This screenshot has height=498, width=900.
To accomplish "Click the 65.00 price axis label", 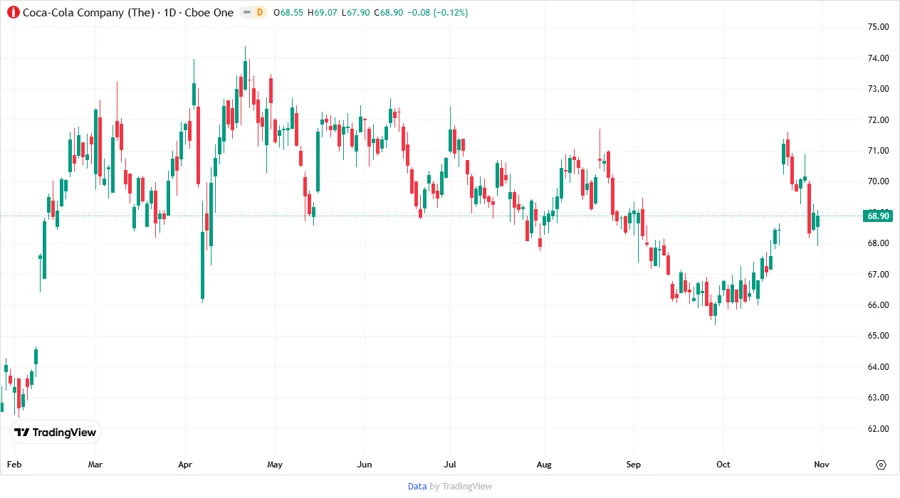I will click(x=878, y=336).
